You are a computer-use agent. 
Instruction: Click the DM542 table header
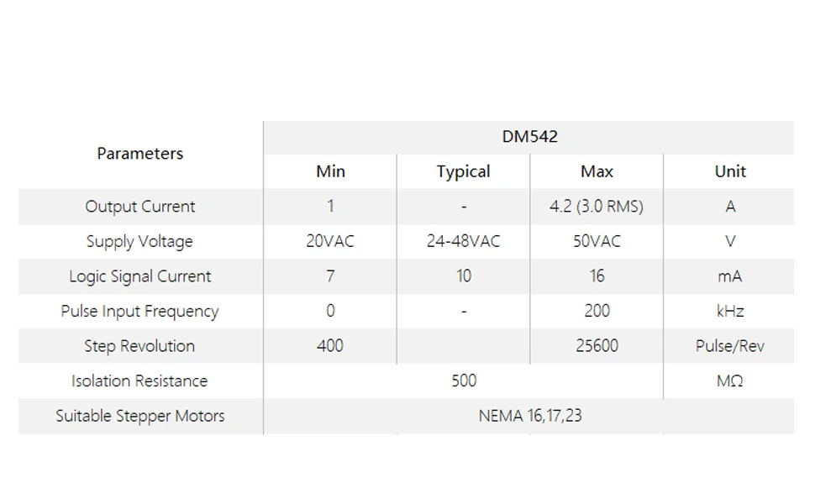pos(529,136)
